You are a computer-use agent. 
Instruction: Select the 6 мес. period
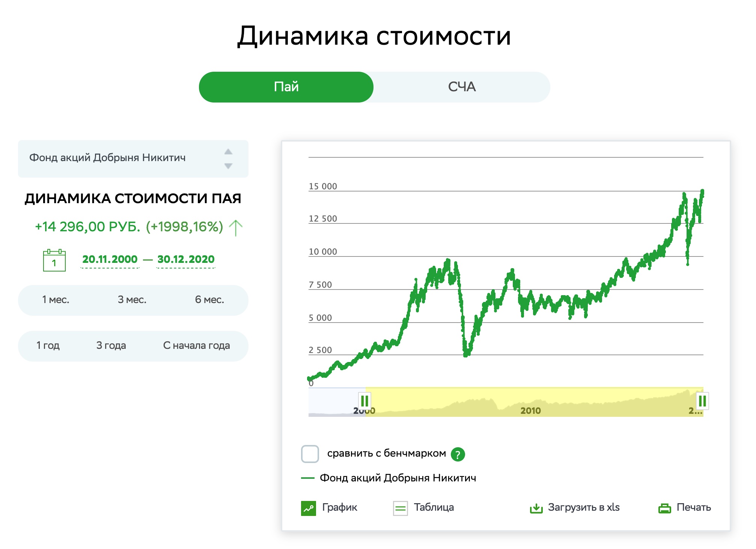(x=209, y=300)
